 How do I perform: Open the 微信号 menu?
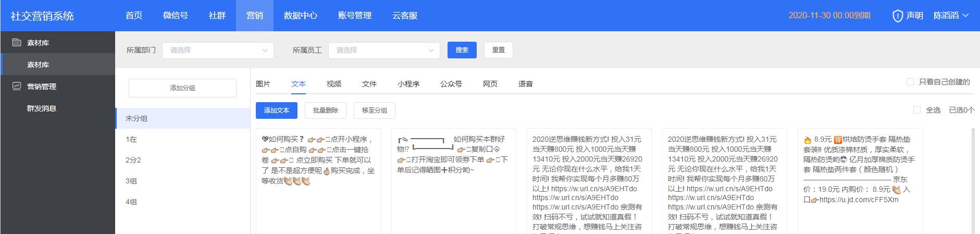(x=176, y=16)
